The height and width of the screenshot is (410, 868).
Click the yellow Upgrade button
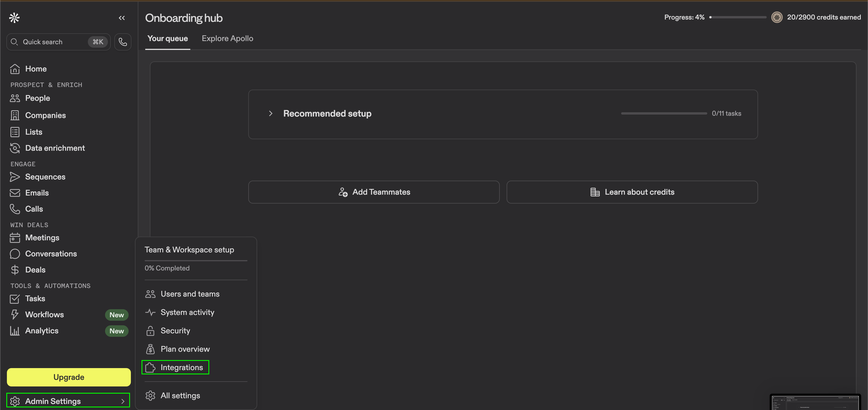(69, 377)
